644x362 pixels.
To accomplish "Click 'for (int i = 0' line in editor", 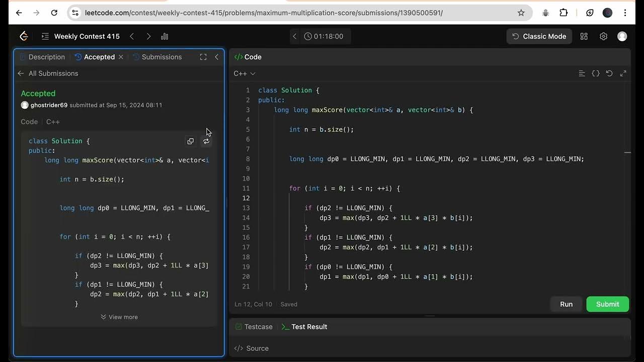I will click(x=345, y=189).
